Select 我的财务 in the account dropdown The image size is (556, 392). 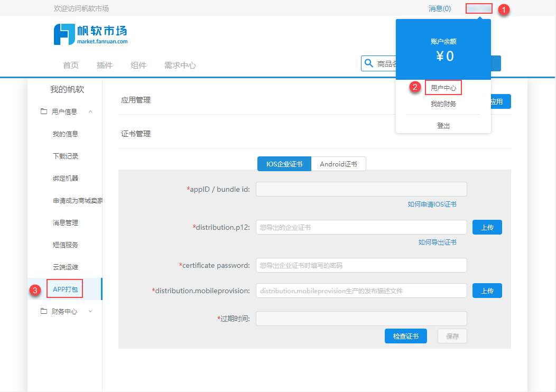[443, 104]
